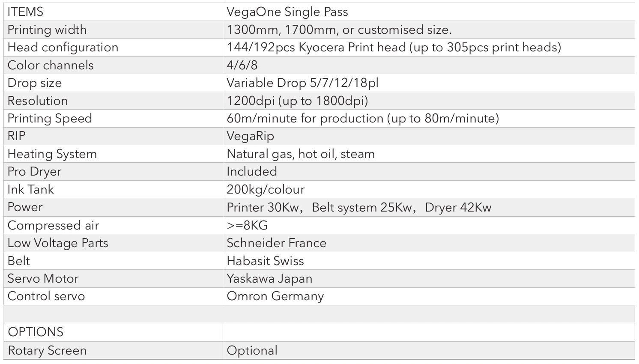Select the 200kg/colour ink tank value
Screen dimensions: 639x364
[x=266, y=189]
